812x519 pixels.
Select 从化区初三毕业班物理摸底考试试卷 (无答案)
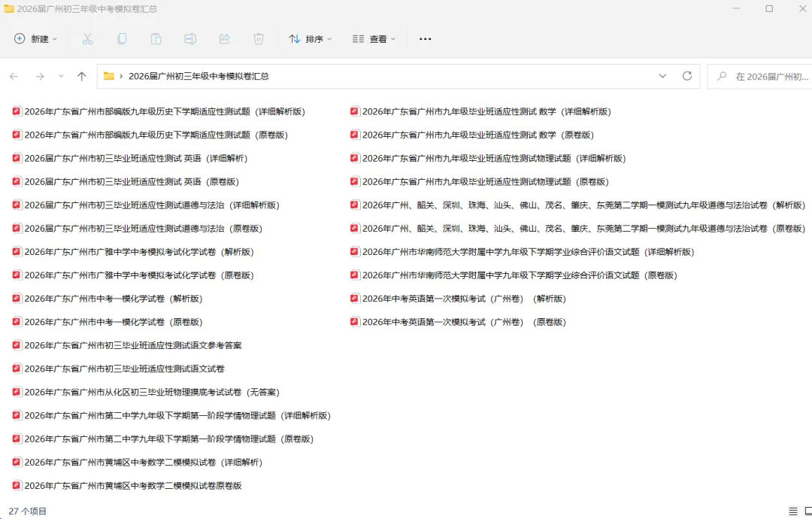click(x=146, y=392)
